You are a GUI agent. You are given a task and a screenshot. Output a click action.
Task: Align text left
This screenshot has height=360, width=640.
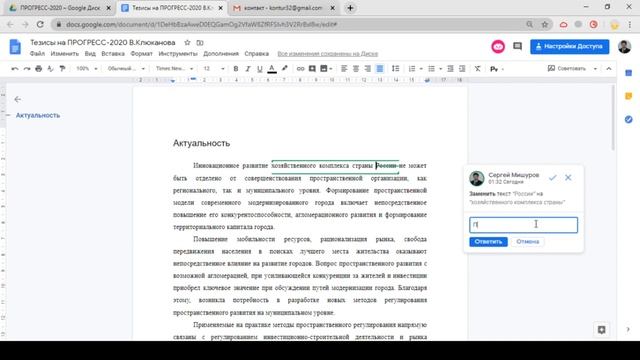click(344, 69)
